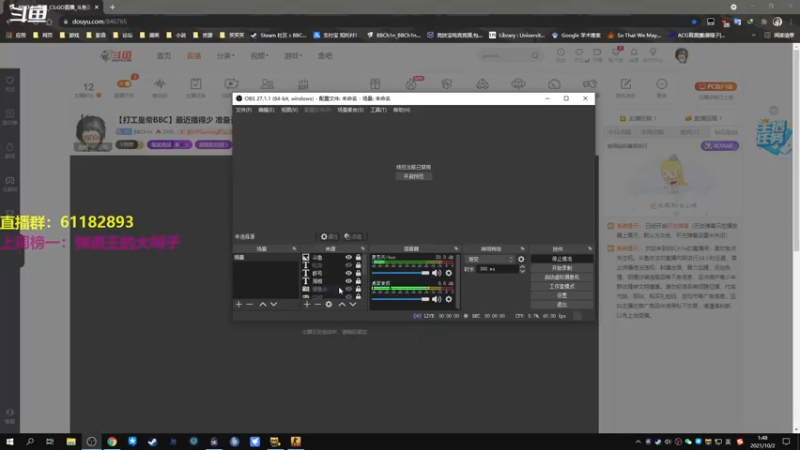Open Chrome from the taskbar
The image size is (800, 450).
click(x=112, y=441)
